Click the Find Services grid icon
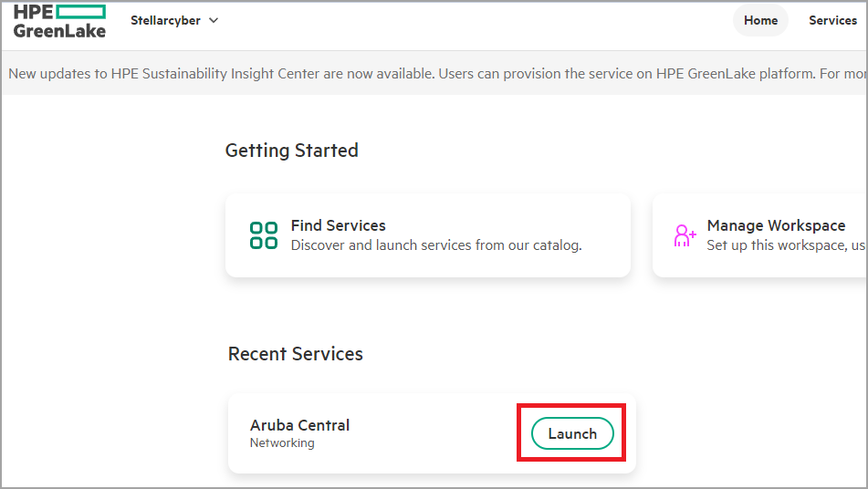Viewport: 868px width, 489px height. pos(264,234)
